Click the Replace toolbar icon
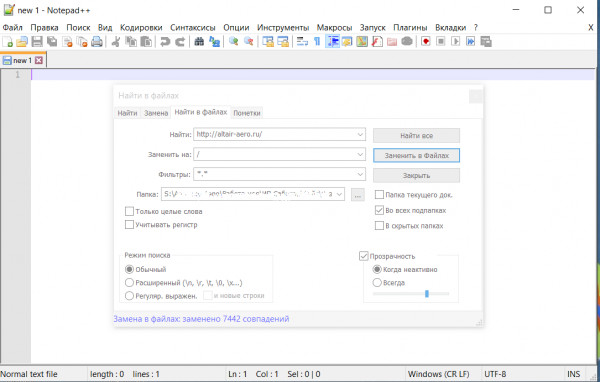Screen dimensions: 600x382 [214, 41]
